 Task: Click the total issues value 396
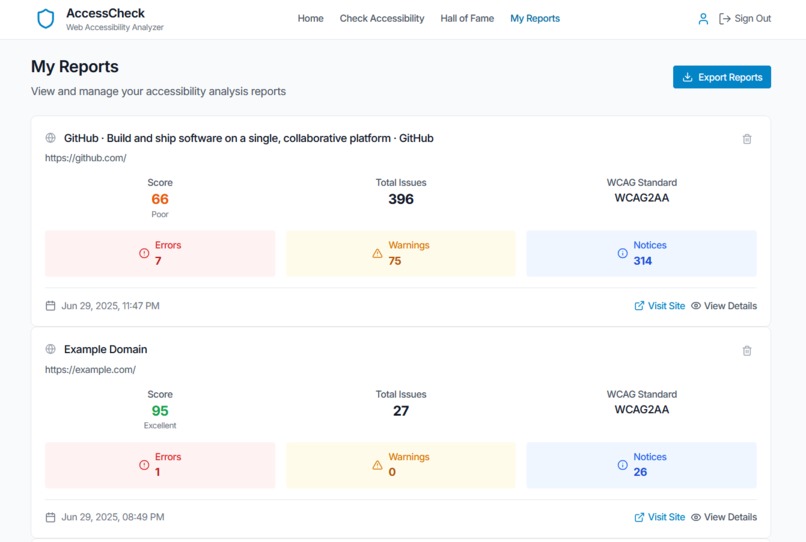click(x=401, y=199)
